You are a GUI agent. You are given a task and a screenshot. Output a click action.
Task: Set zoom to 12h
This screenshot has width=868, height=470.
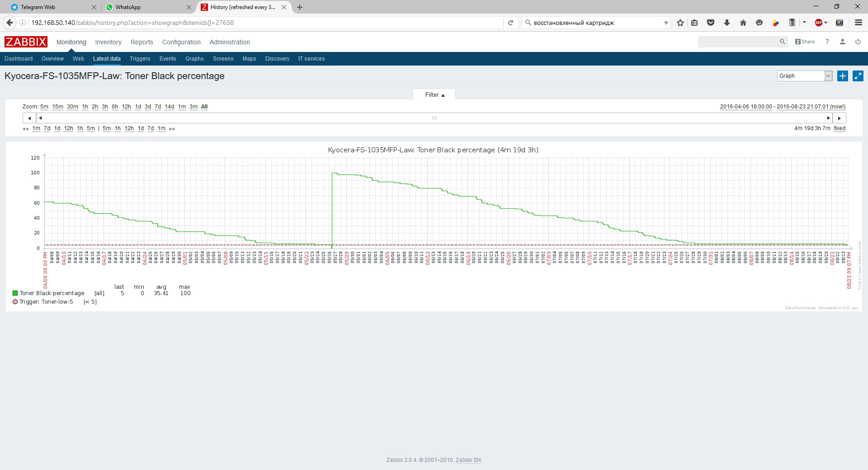click(x=126, y=107)
